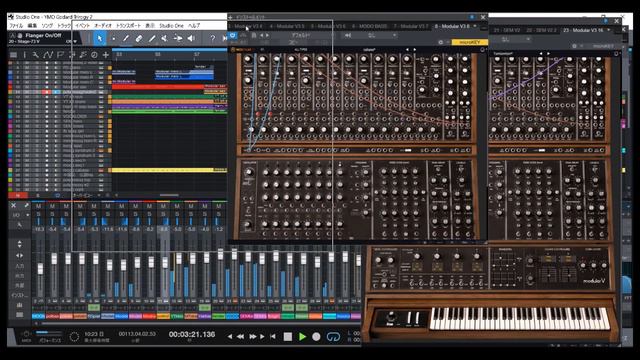Open the yellow microKEY dropdown
The height and width of the screenshot is (360, 640).
coord(469,42)
